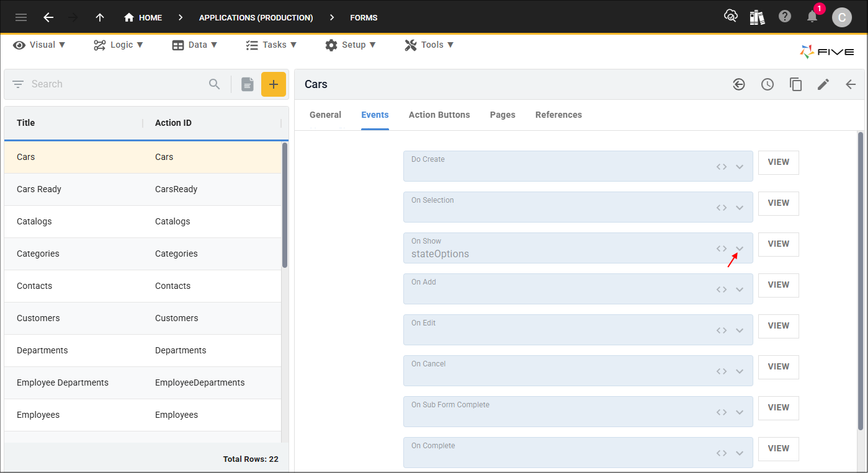Image resolution: width=868 pixels, height=473 pixels.
Task: Click VIEW button for On Show
Action: coord(779,244)
